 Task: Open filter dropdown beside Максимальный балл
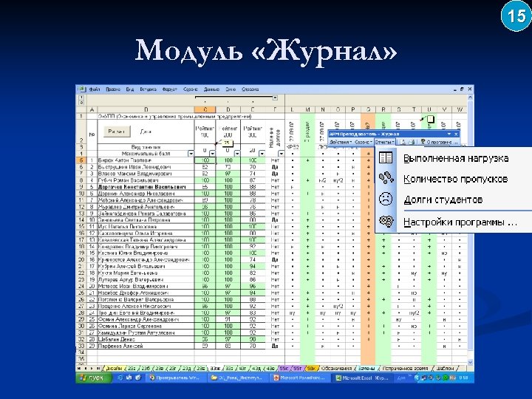[191, 154]
